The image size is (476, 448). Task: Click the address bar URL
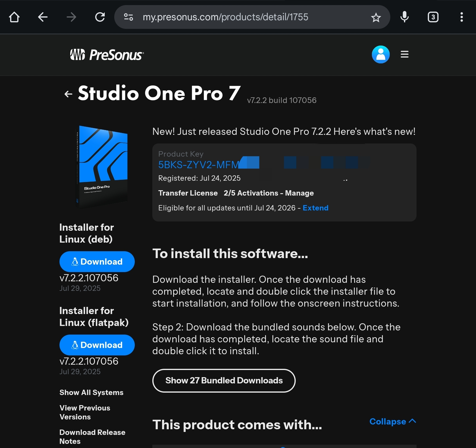tap(226, 17)
